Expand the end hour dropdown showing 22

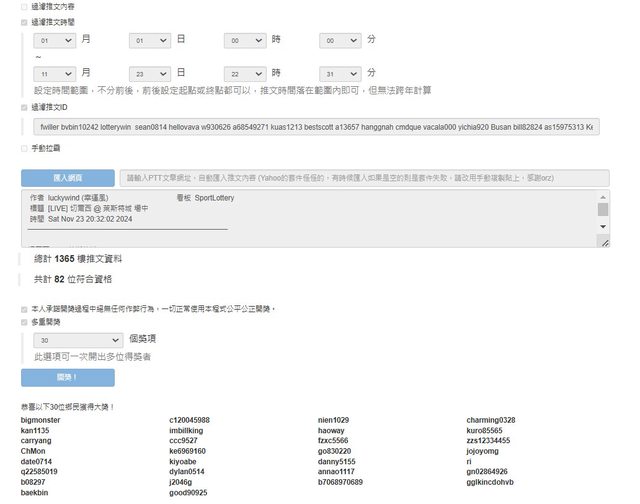245,74
